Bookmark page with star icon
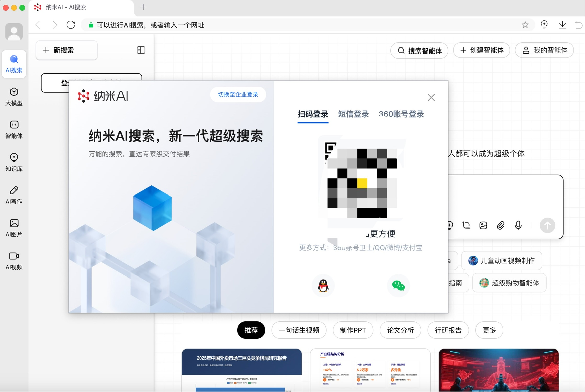The height and width of the screenshot is (392, 585). 525,25
